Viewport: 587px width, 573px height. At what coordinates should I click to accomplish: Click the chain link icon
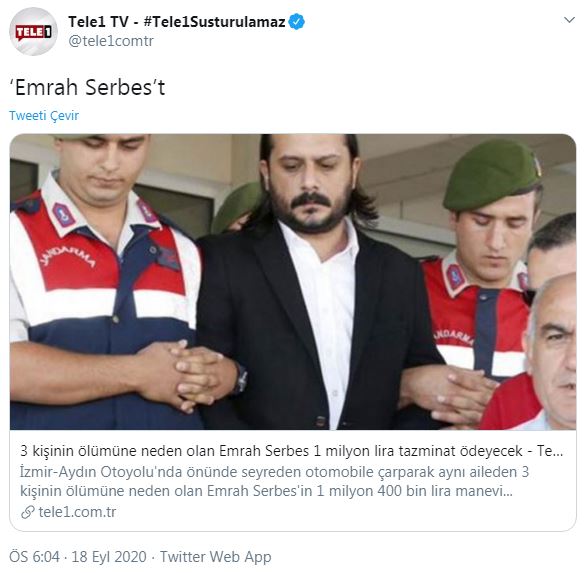click(28, 512)
